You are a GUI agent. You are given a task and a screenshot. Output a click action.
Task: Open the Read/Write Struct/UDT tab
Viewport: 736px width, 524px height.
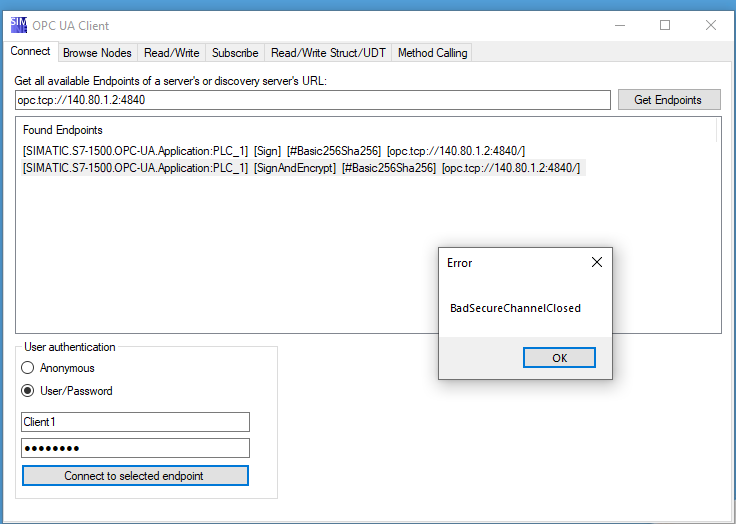pos(328,53)
